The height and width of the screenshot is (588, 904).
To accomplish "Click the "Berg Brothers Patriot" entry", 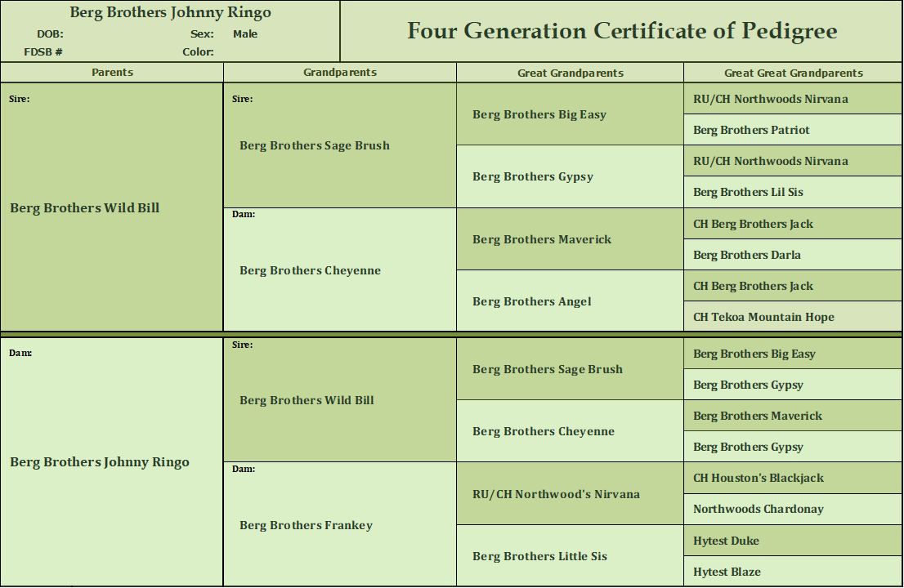I will point(751,130).
